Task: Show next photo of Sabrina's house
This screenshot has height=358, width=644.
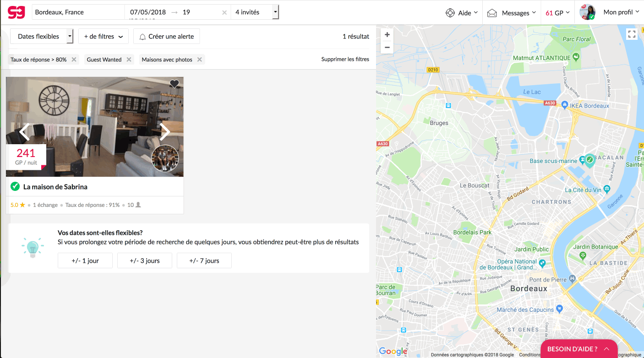Action: coord(165,131)
